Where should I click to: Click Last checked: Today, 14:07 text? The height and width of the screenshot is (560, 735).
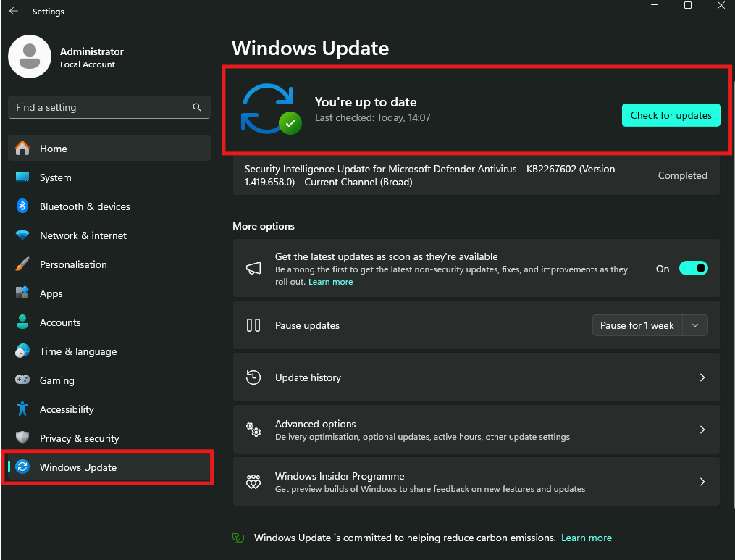click(373, 117)
